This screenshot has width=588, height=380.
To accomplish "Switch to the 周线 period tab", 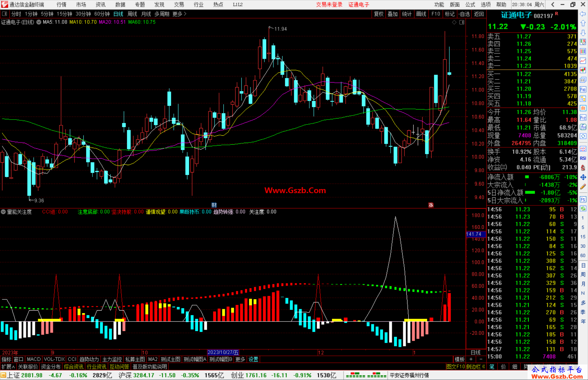I will pyautogui.click(x=132, y=14).
